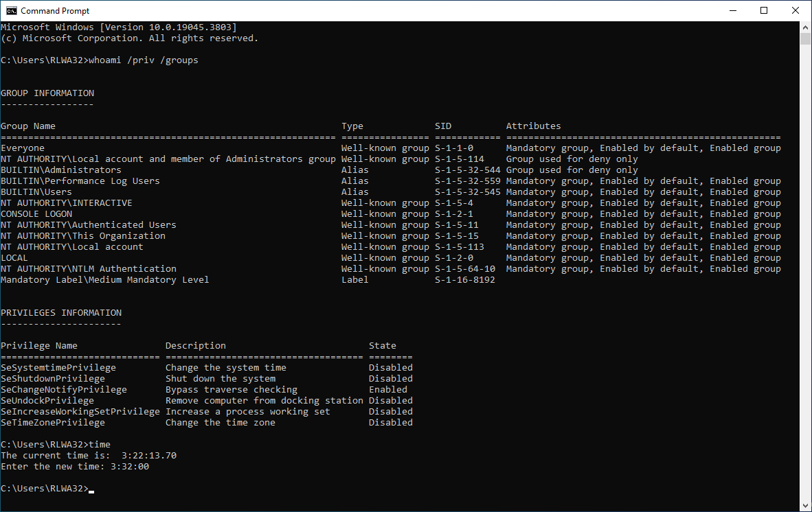Click the Disabled state of SeTimeZonePrivilege

[390, 422]
